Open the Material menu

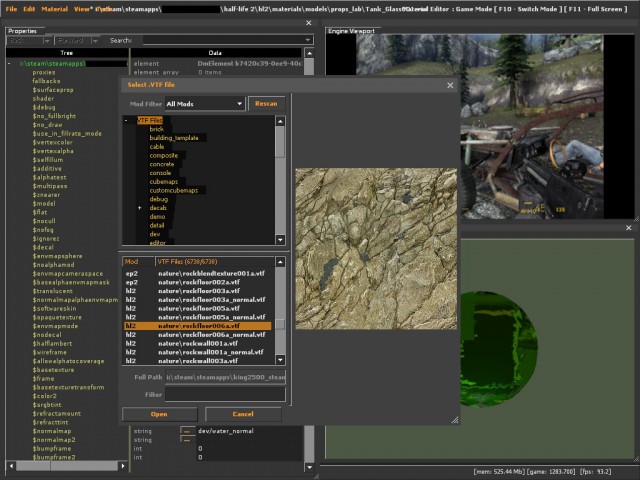click(55, 9)
